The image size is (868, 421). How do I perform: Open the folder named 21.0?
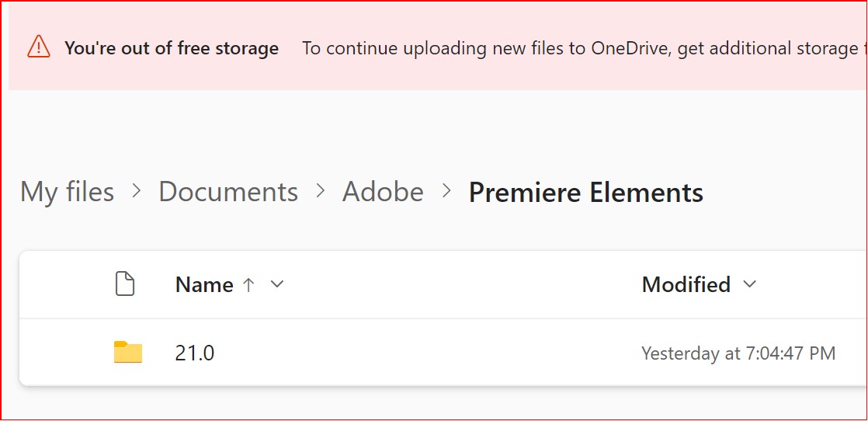point(195,353)
